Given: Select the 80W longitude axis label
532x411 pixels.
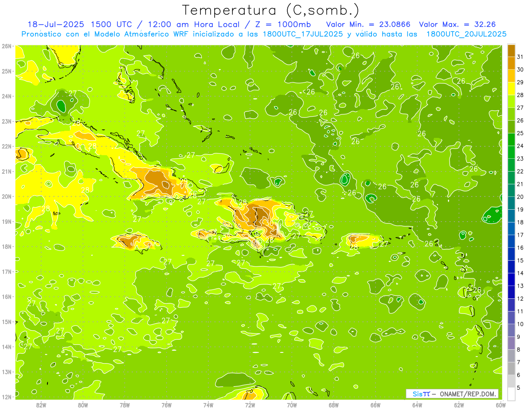Looking at the screenshot, I should tap(83, 405).
